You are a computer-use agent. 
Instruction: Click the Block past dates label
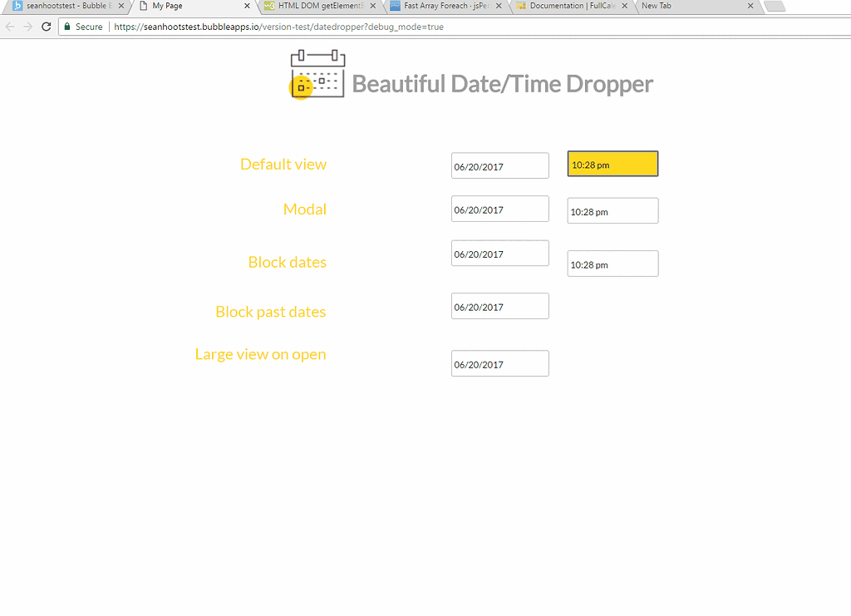270,311
